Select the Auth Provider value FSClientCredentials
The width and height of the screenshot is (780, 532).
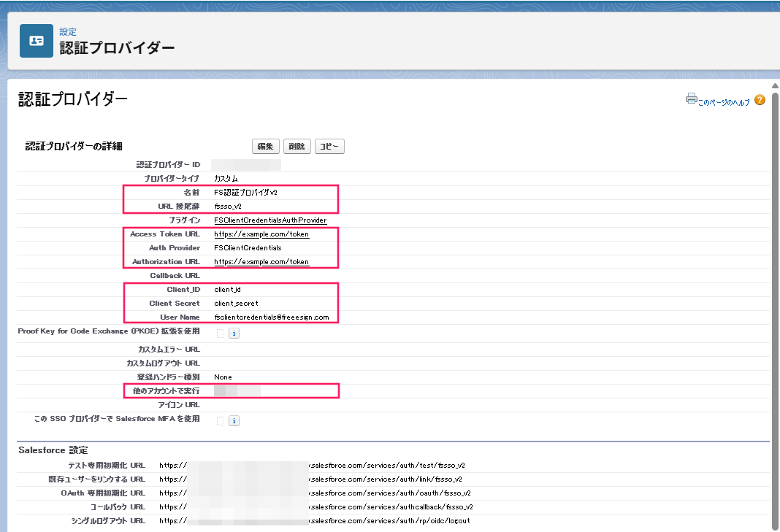click(248, 248)
